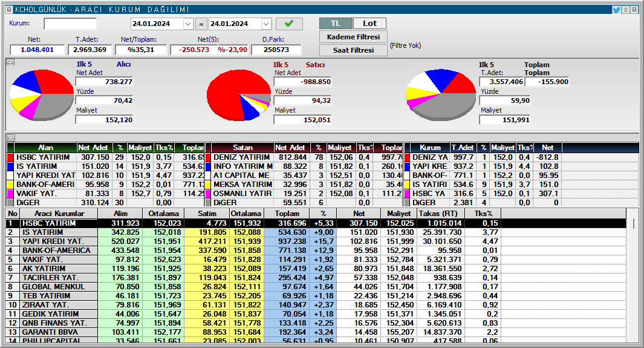Select QNB FINANS YAT. row
The width and height of the screenshot is (644, 348).
pyautogui.click(x=316, y=323)
